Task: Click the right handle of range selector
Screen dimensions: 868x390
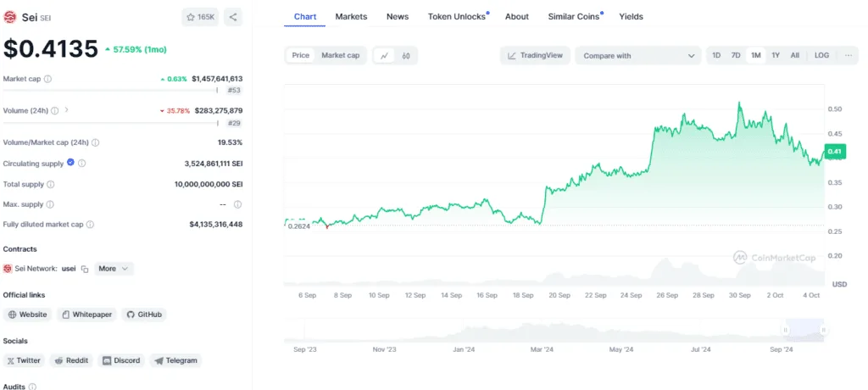Action: click(x=824, y=330)
